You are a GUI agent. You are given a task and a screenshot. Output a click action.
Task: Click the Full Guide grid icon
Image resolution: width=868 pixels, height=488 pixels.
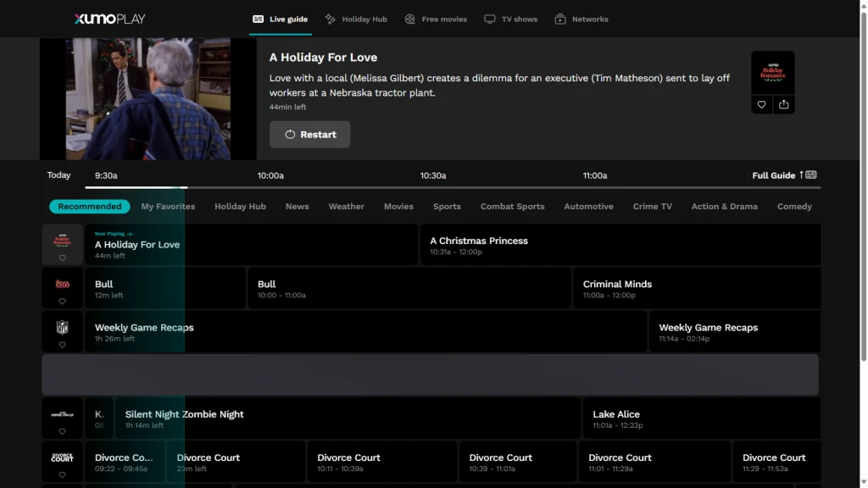tap(811, 175)
